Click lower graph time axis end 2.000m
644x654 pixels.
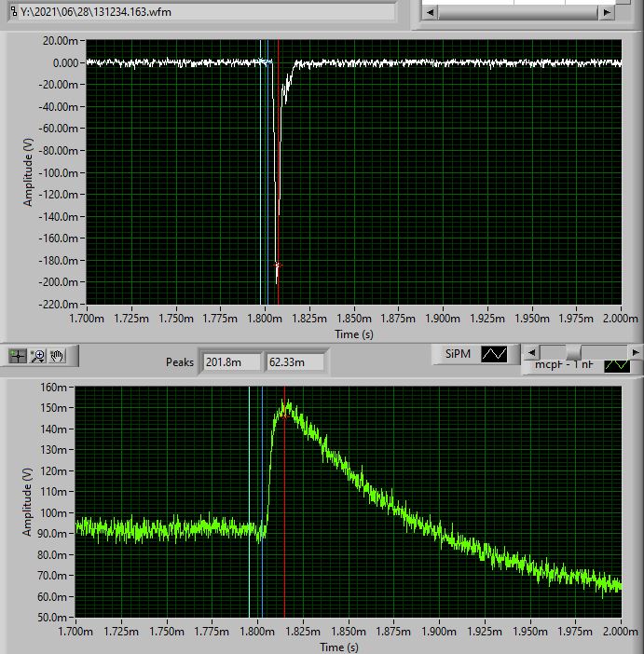tap(621, 632)
